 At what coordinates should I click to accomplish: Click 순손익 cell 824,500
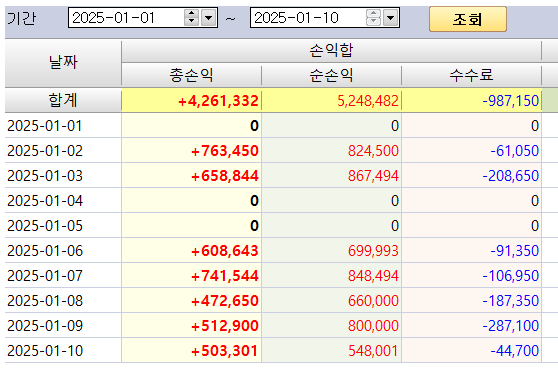click(x=331, y=150)
